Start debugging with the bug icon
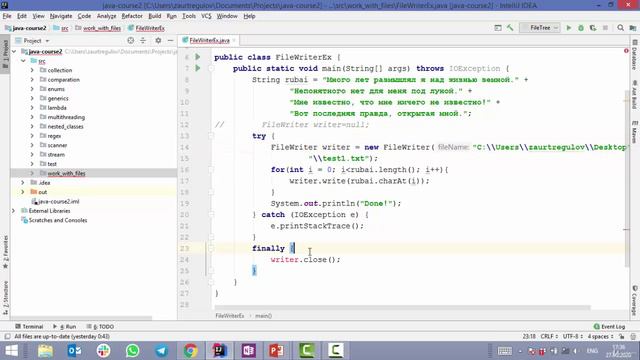Screen dimensions: 640x360 581,28
